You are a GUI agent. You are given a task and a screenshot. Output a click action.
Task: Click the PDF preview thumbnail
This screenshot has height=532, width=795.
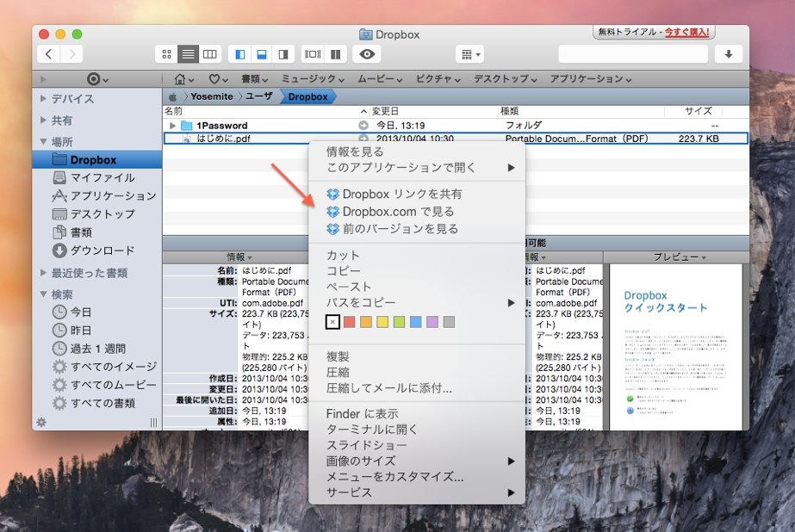pyautogui.click(x=675, y=347)
